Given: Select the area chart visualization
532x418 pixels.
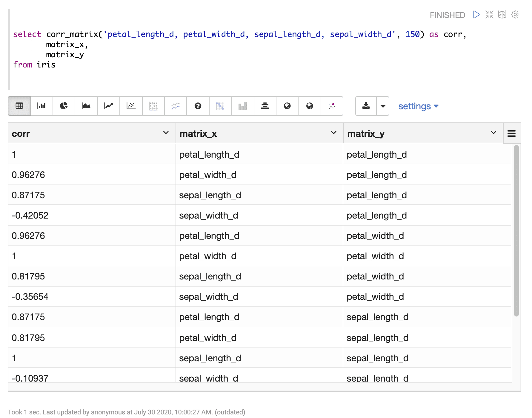Looking at the screenshot, I should pyautogui.click(x=86, y=106).
